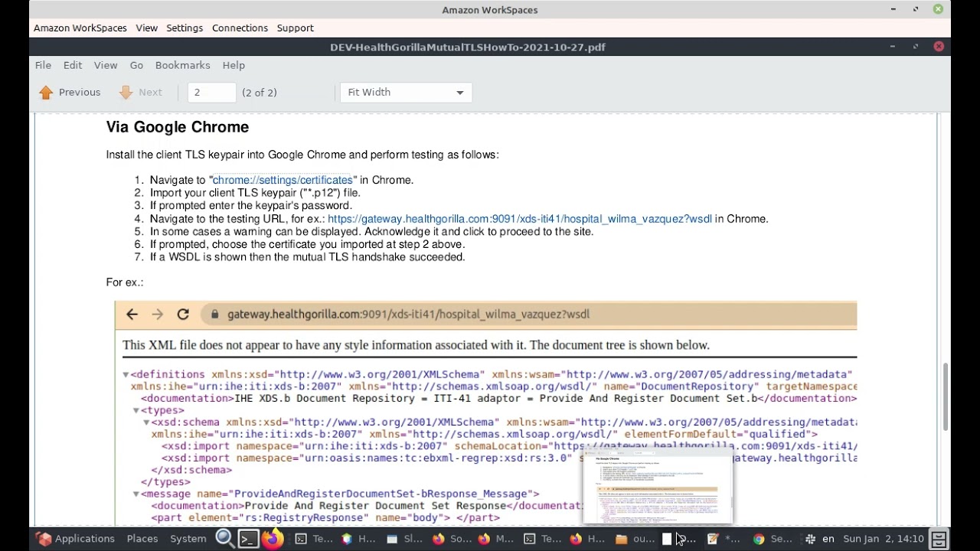980x551 pixels.
Task: Switch to the 'Sl...' taskbar window
Action: pyautogui.click(x=404, y=539)
